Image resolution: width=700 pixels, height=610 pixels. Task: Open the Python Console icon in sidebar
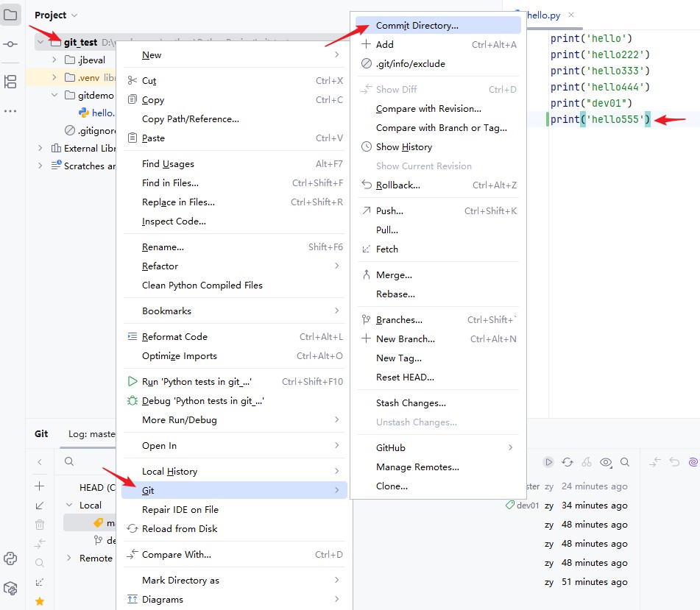[x=10, y=558]
